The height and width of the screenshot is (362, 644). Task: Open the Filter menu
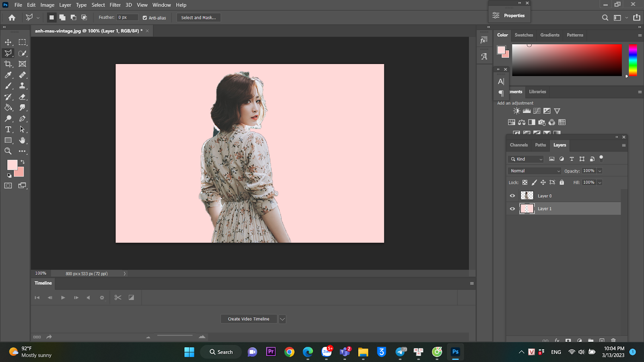click(115, 5)
